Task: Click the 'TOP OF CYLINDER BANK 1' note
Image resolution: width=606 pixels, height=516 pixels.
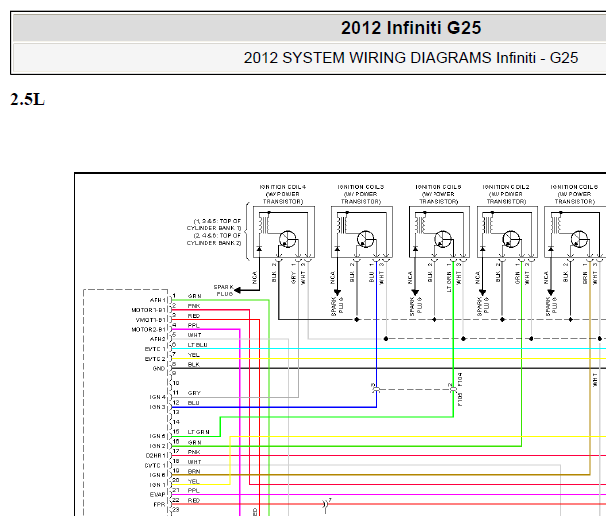Action: point(214,225)
